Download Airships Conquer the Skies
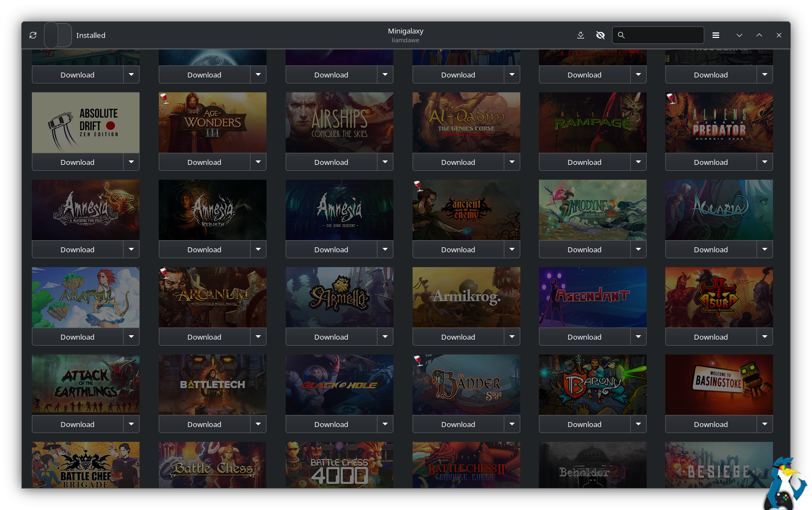The image size is (812, 510). [331, 162]
